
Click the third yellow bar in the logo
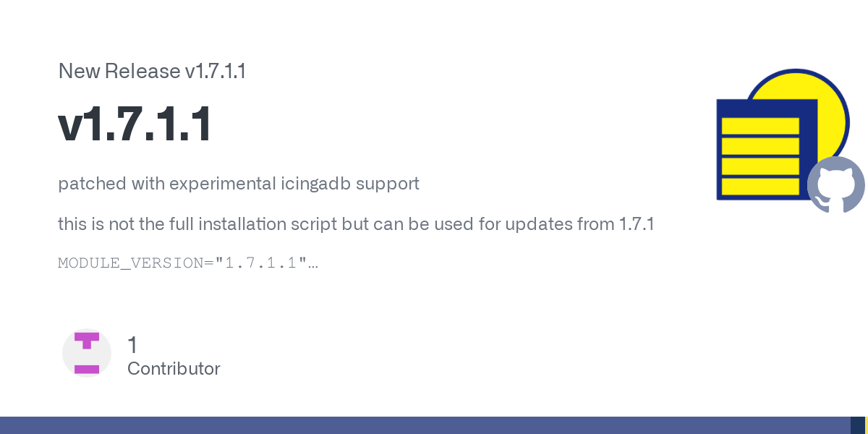click(x=760, y=166)
